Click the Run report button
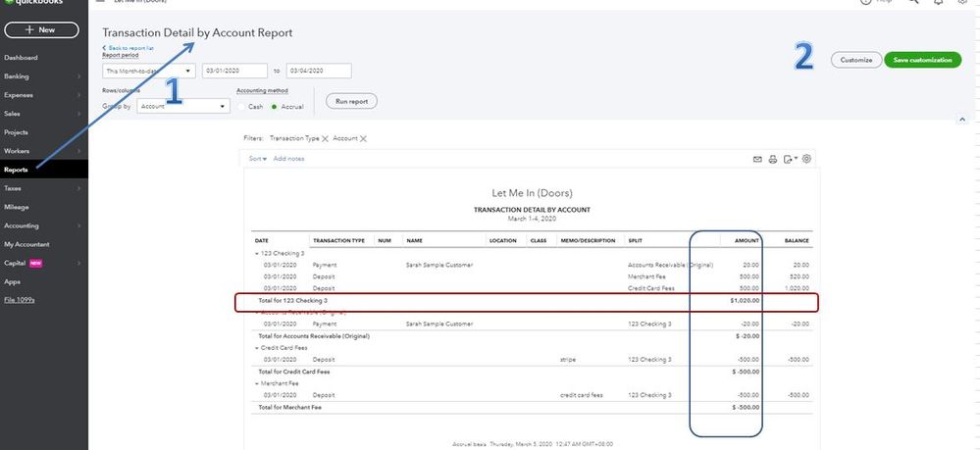 coord(352,101)
